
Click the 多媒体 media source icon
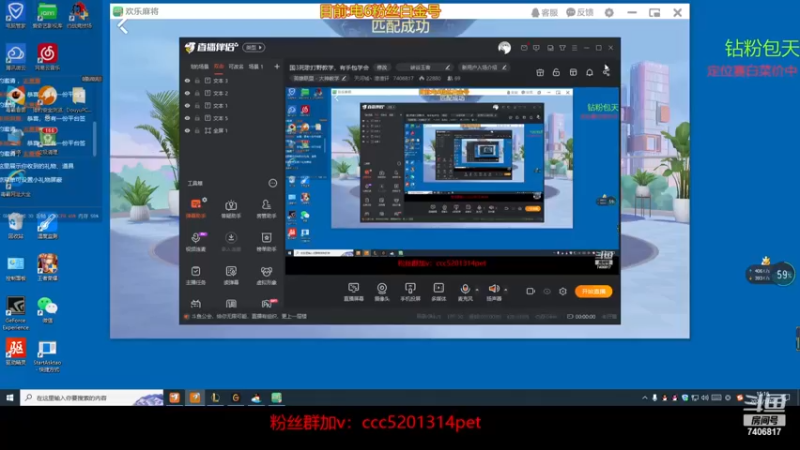pyautogui.click(x=438, y=291)
